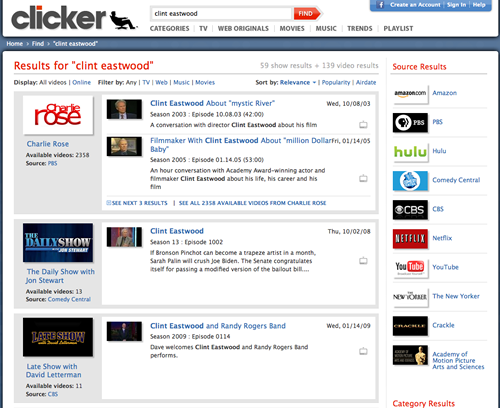Filter results by TV

click(146, 82)
